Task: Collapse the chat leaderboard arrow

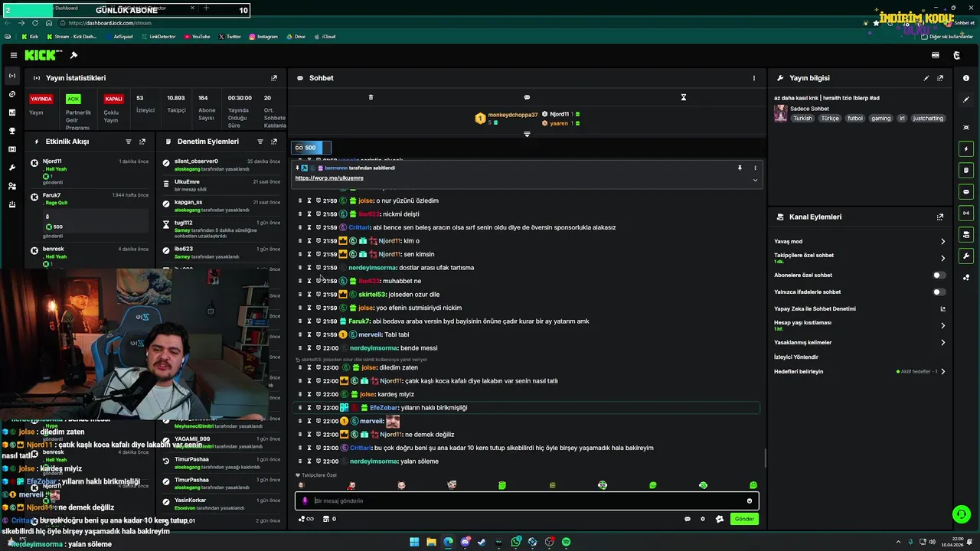Action: tap(527, 134)
